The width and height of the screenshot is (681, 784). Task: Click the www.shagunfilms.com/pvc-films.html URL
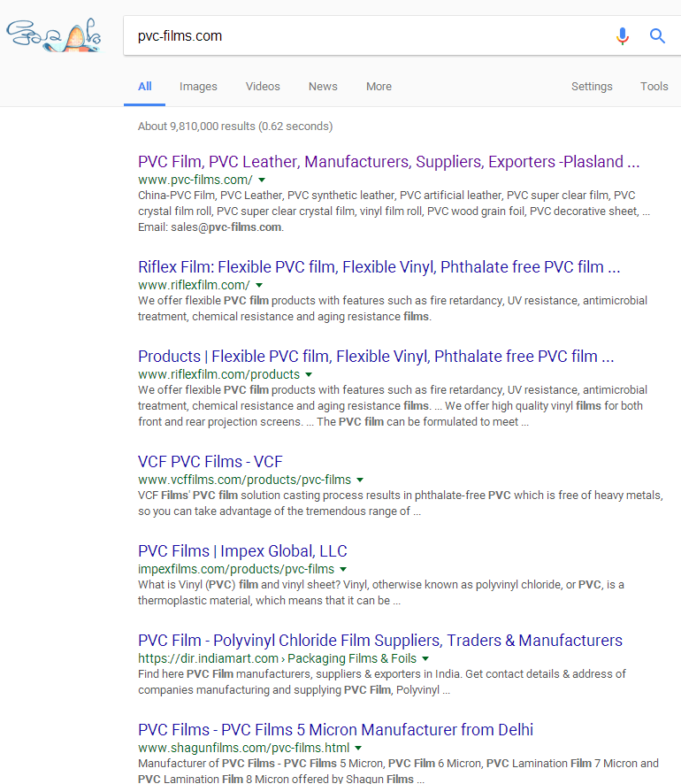244,748
